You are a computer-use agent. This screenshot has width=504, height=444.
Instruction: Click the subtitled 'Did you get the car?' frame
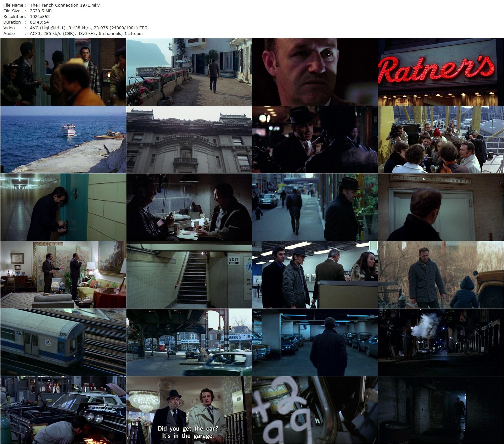pos(189,410)
